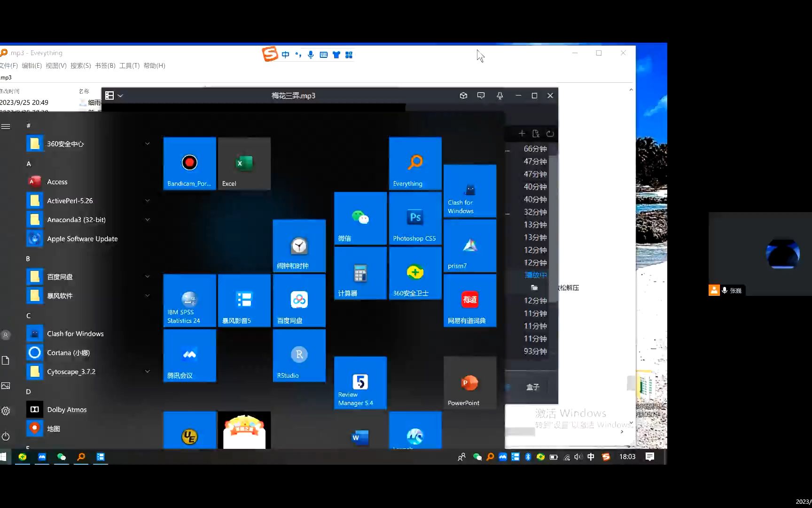
Task: Open the Pictures icon in Start rail
Action: point(6,386)
